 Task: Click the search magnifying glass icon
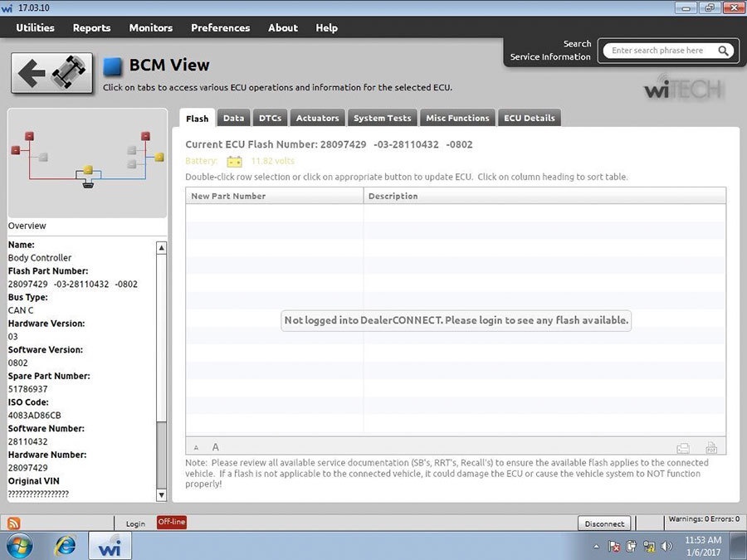[x=724, y=51]
